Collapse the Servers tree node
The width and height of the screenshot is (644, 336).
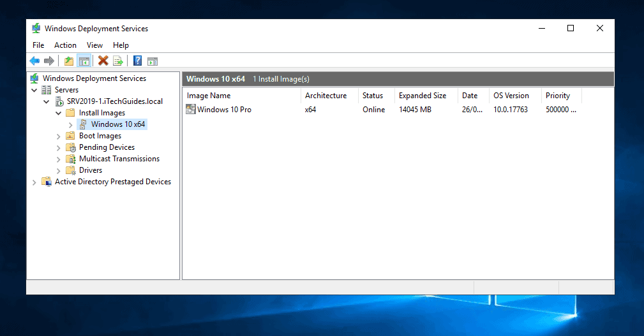[34, 90]
